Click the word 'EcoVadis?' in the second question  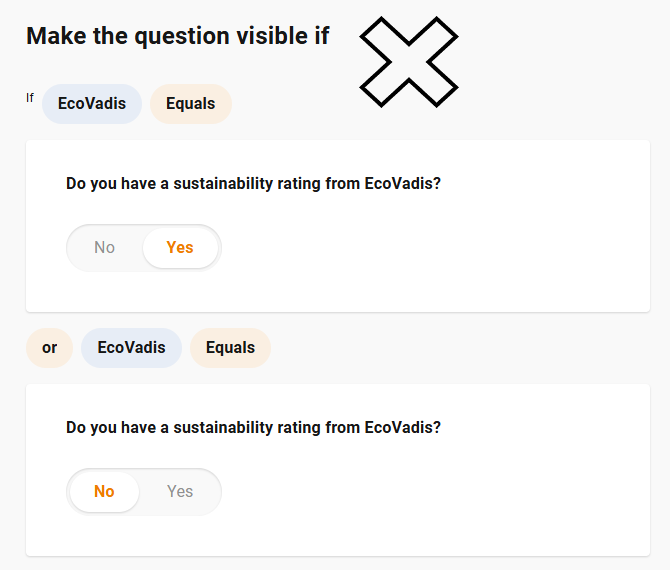tap(403, 428)
